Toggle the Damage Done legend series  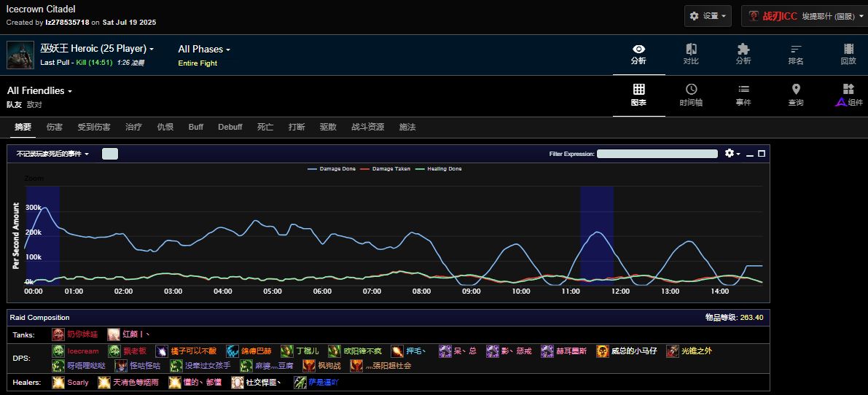pos(332,169)
